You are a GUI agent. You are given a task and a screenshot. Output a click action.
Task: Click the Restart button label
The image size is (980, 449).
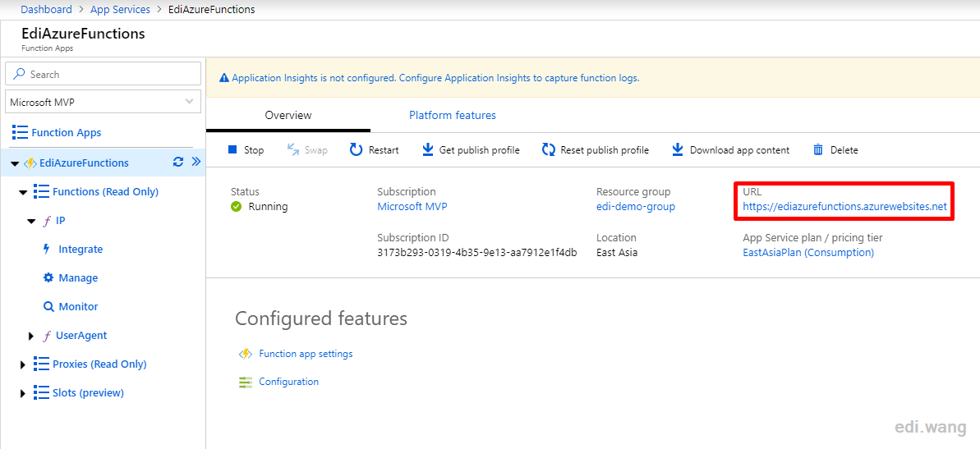coord(384,150)
